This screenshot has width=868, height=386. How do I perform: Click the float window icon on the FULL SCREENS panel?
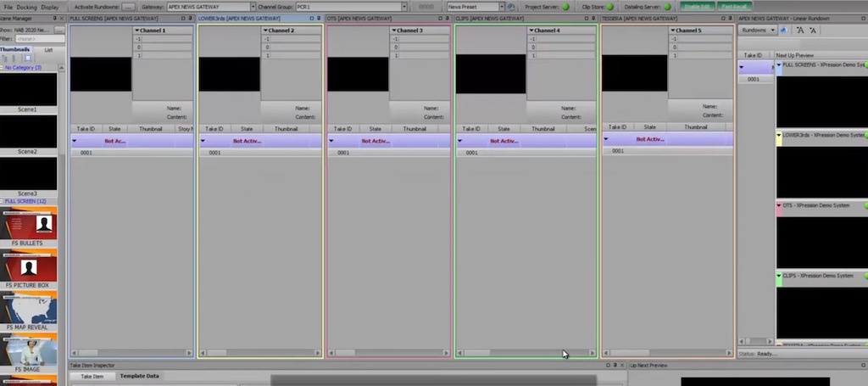(183, 18)
